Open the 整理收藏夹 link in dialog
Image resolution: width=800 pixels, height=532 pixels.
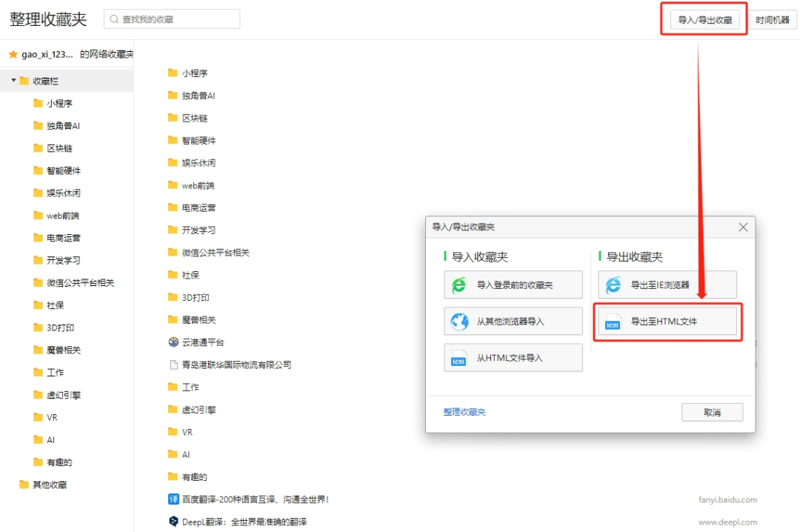(x=464, y=412)
